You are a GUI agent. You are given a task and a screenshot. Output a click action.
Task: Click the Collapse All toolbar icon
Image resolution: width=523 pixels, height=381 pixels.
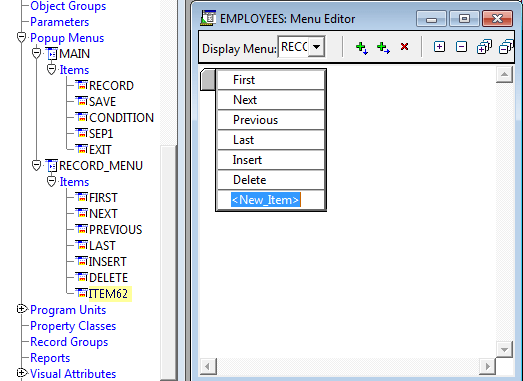[x=506, y=47]
